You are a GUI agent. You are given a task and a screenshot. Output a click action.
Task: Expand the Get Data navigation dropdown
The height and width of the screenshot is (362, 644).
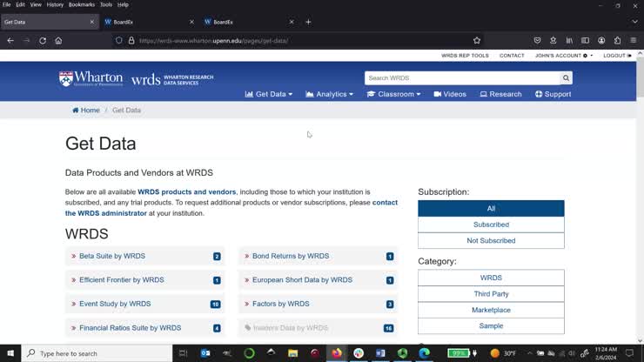click(269, 94)
